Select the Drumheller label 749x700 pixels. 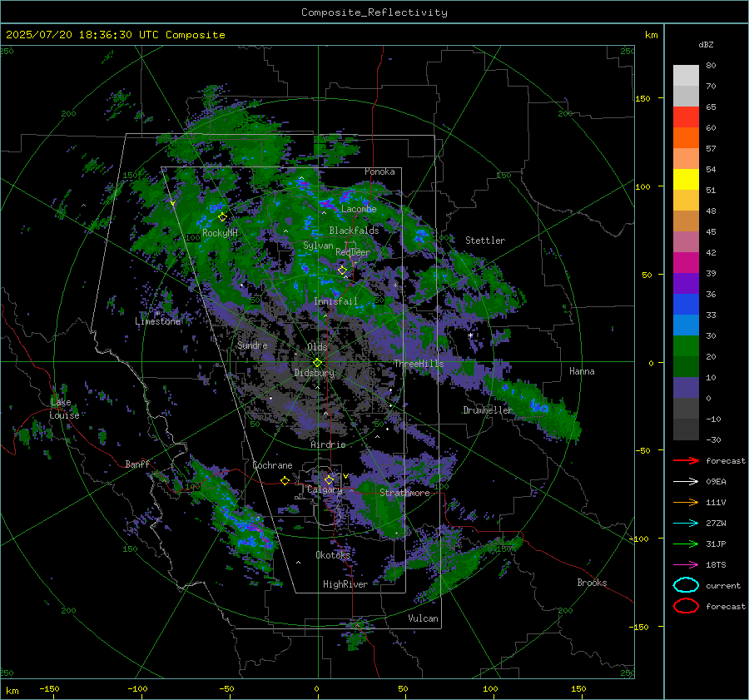point(488,410)
